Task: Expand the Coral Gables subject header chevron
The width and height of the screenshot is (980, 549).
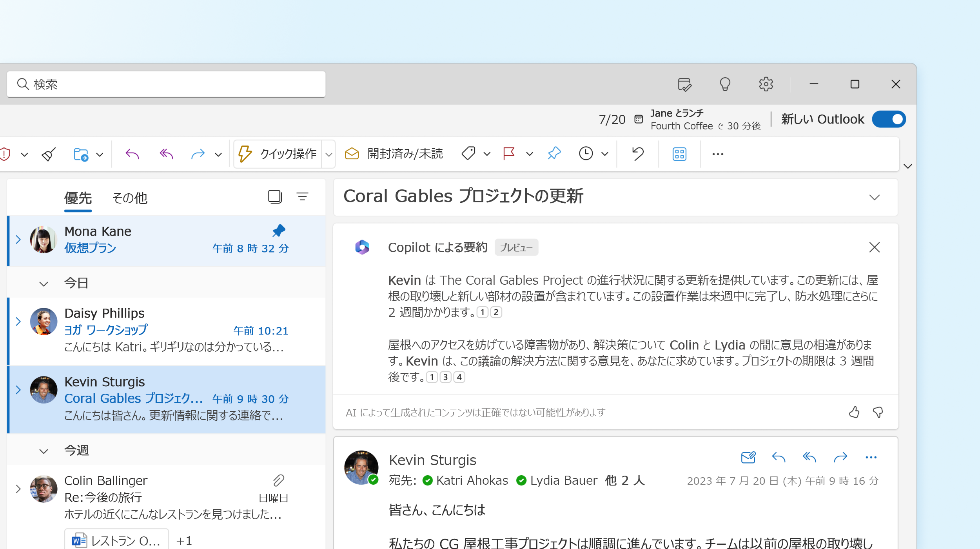Action: click(x=875, y=197)
